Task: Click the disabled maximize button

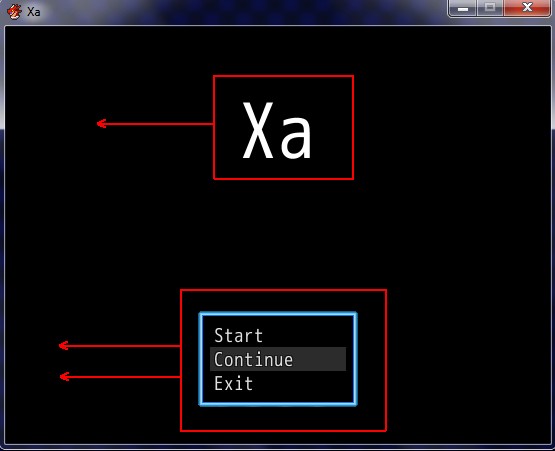Action: [x=490, y=8]
